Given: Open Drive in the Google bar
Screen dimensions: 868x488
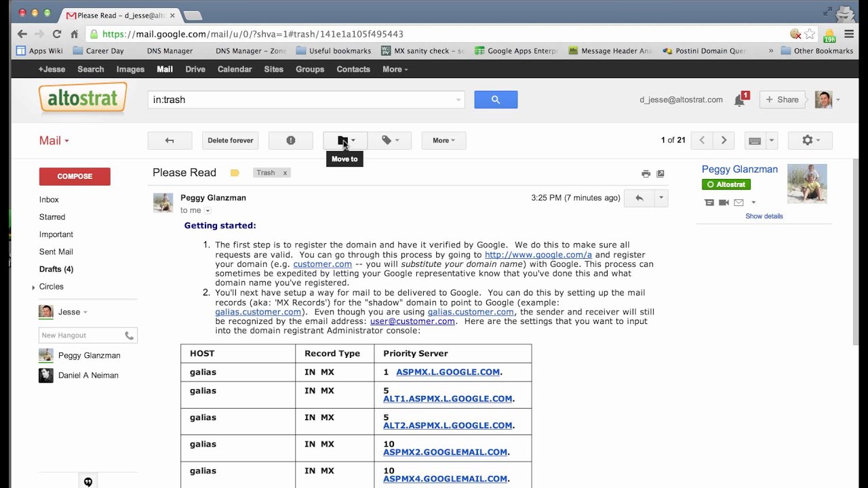Looking at the screenshot, I should point(195,69).
